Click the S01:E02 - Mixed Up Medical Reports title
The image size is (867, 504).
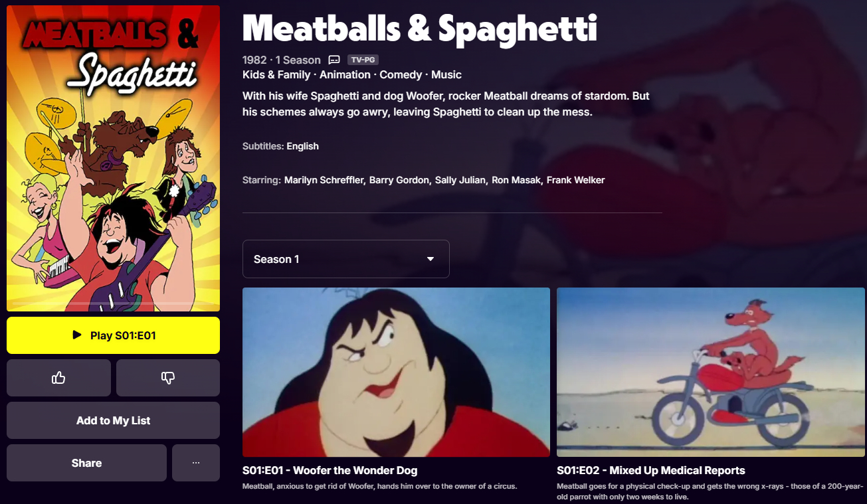(x=651, y=470)
